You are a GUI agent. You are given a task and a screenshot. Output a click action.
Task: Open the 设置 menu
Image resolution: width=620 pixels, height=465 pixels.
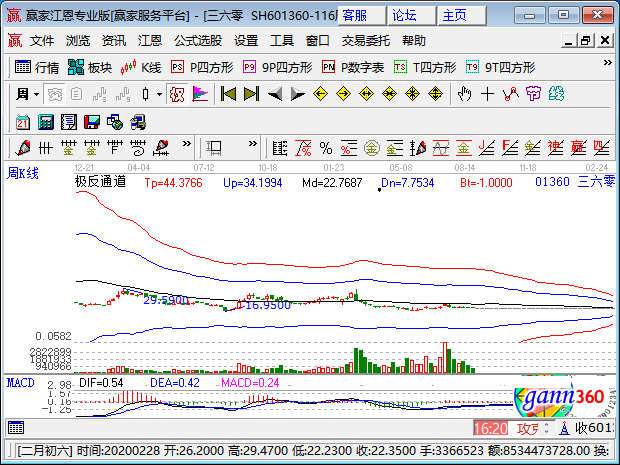click(x=246, y=40)
